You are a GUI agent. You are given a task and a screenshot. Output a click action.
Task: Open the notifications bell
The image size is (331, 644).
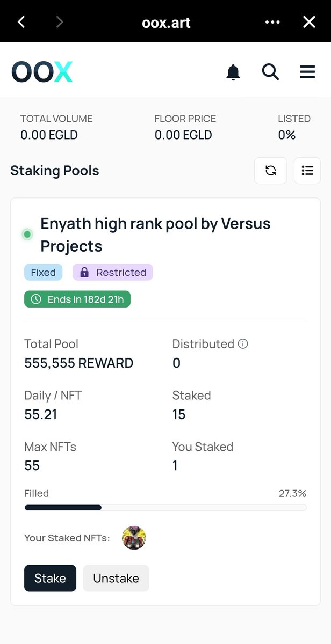[x=233, y=71]
